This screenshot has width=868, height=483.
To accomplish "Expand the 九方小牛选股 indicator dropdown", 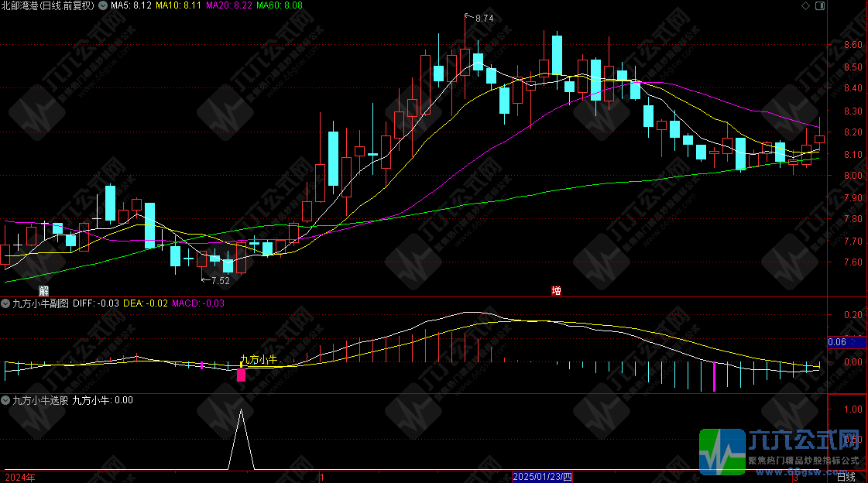I will 6,400.
